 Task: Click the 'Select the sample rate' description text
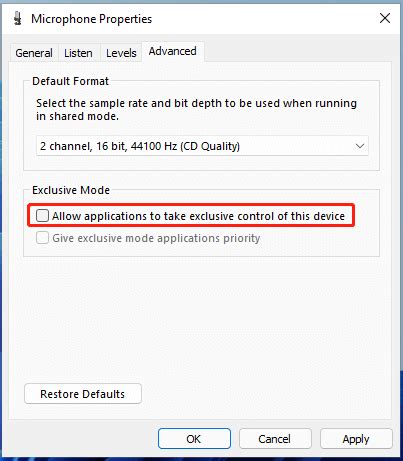[196, 109]
